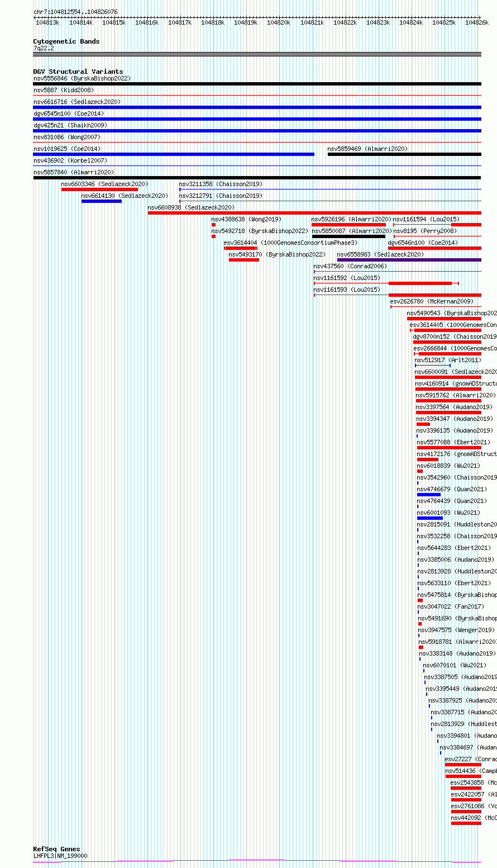Click nsv512917 (Arlt2011) variant label
Viewport: 497px width, 868px height.
click(447, 360)
